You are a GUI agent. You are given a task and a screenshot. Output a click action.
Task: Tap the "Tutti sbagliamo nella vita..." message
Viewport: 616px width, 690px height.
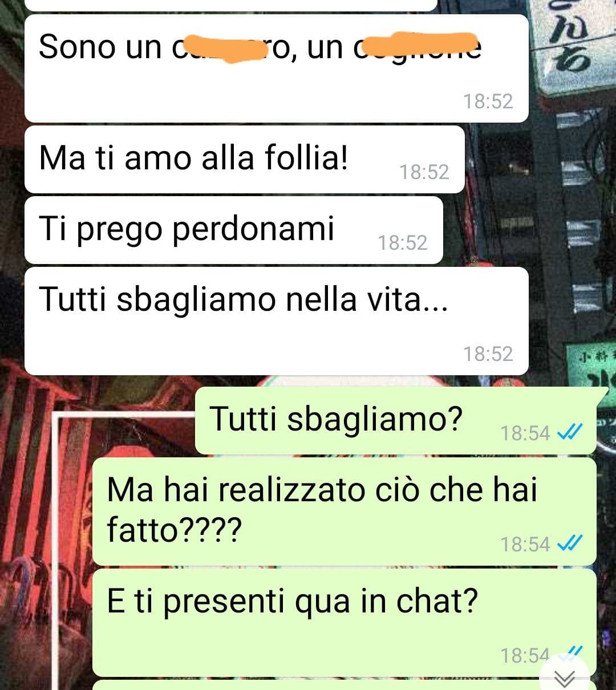pyautogui.click(x=277, y=321)
